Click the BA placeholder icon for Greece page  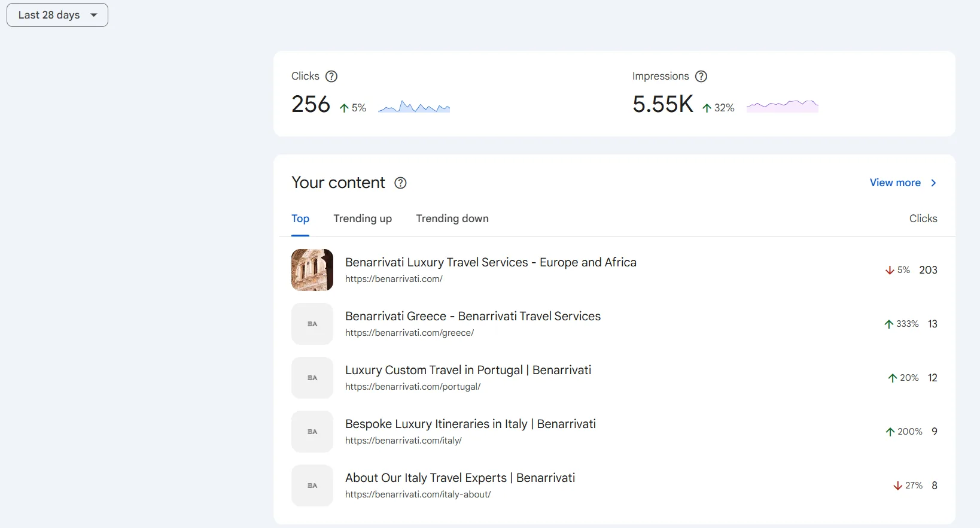[312, 324]
